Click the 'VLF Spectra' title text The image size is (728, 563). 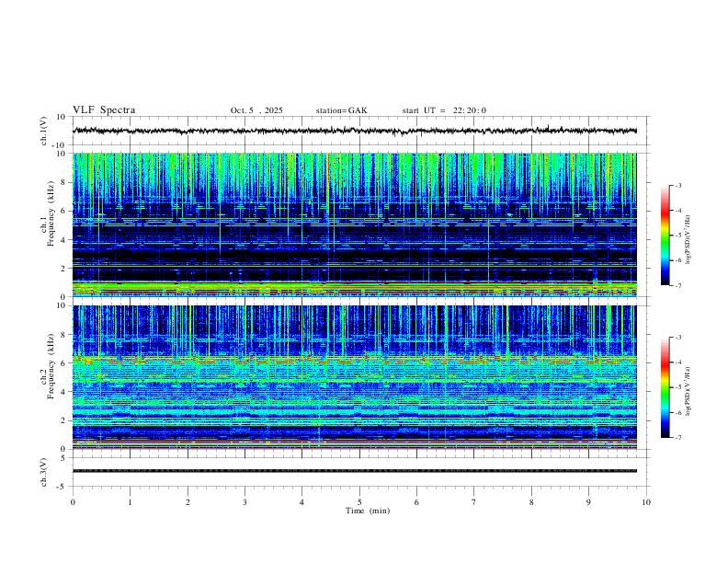coord(104,110)
